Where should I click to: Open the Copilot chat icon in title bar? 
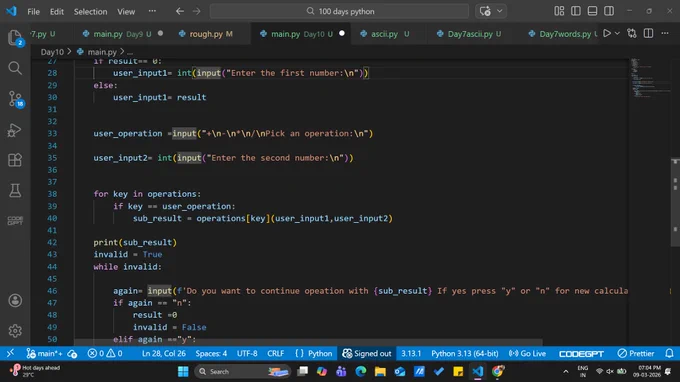point(485,11)
